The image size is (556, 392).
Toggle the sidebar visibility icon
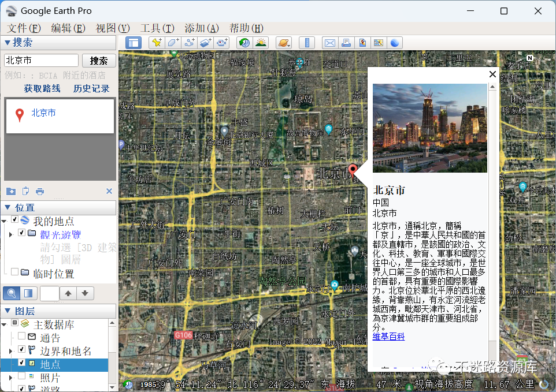coord(134,43)
